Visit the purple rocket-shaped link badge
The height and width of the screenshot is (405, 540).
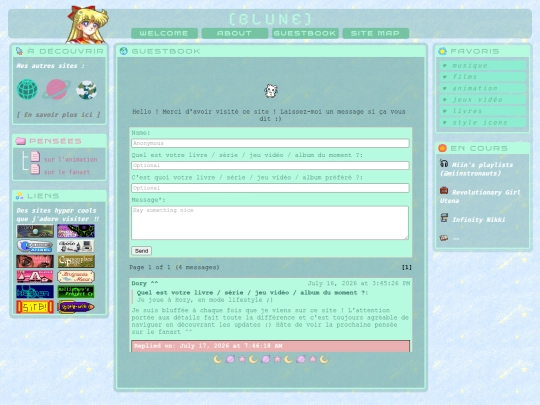tap(76, 307)
